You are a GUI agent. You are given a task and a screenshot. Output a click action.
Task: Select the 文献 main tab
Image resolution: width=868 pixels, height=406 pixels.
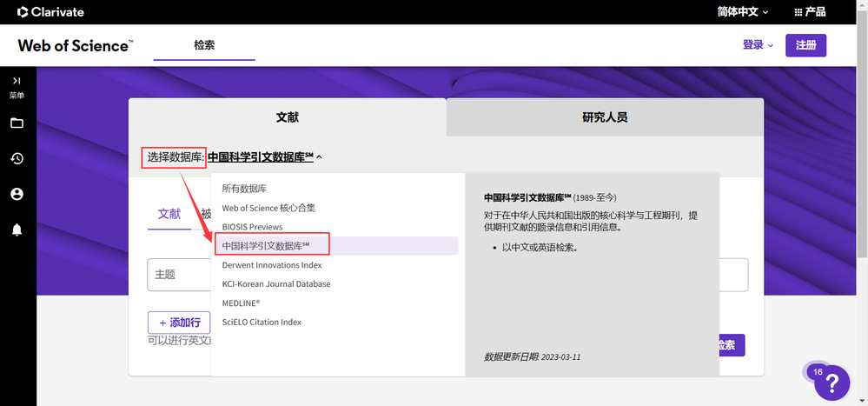(287, 117)
